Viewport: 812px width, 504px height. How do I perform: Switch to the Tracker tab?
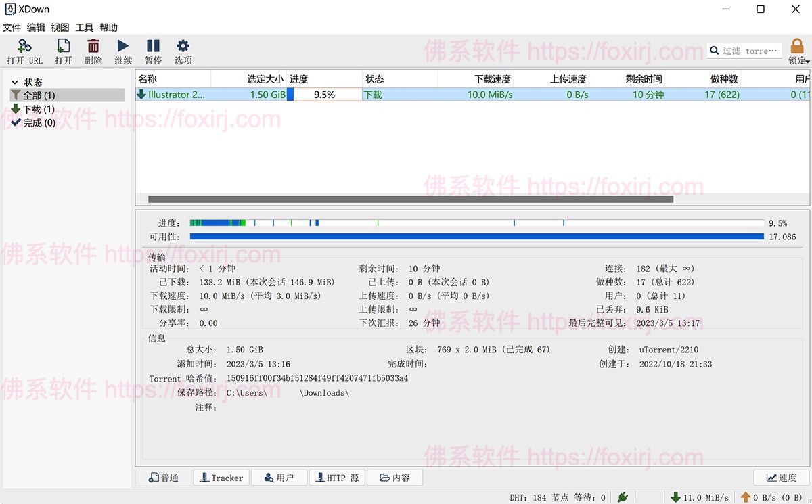[x=221, y=478]
